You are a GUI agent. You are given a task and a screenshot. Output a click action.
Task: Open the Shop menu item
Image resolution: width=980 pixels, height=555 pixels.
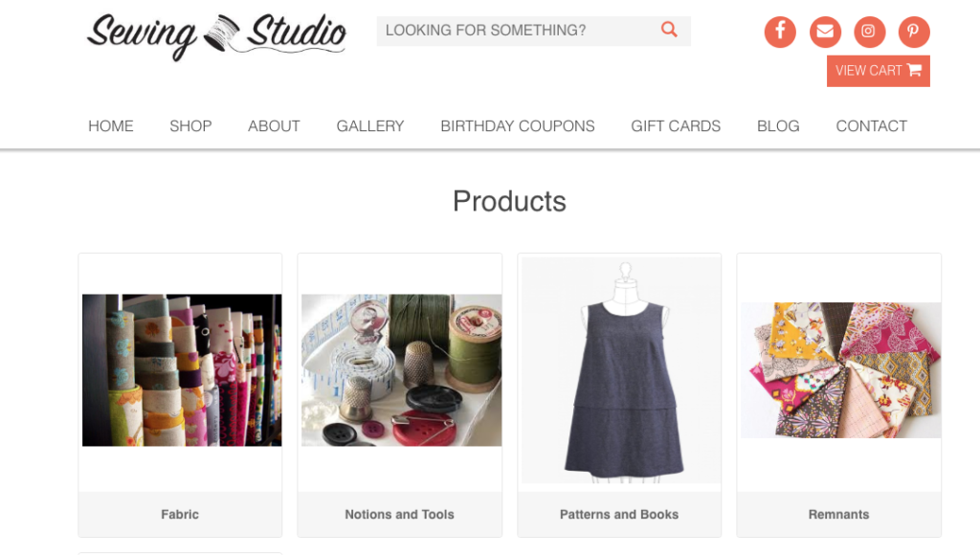coord(190,126)
